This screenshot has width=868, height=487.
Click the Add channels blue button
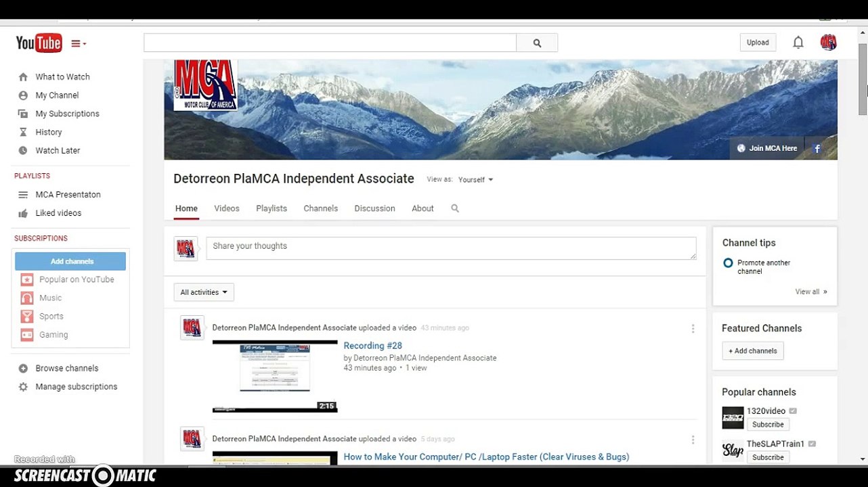point(70,261)
